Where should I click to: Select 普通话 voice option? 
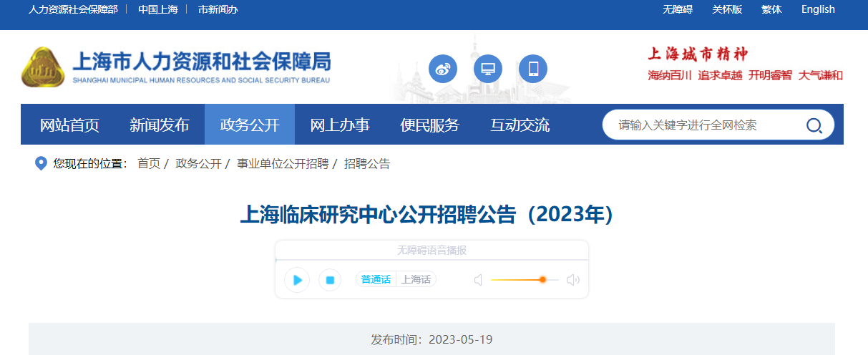(376, 279)
